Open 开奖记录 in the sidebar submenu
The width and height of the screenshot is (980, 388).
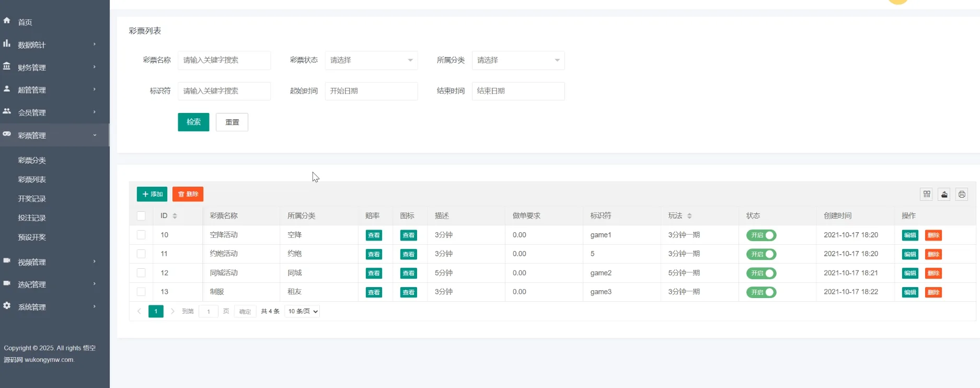(32, 199)
